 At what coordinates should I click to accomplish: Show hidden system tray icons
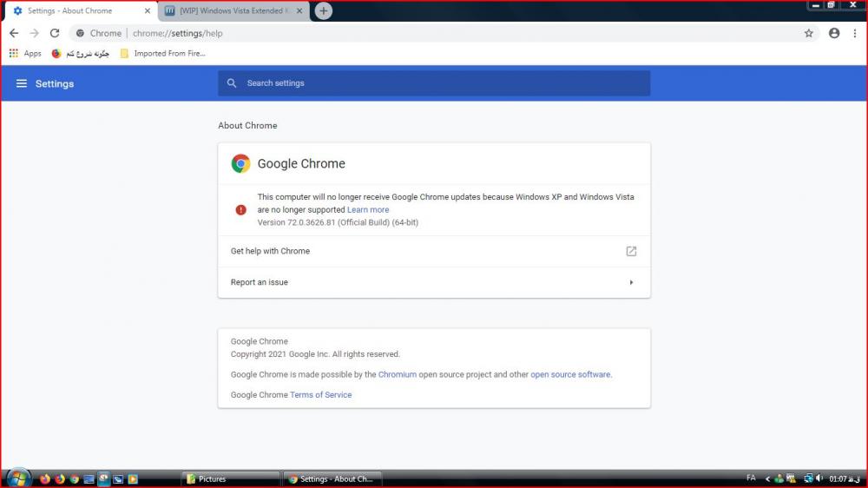767,478
